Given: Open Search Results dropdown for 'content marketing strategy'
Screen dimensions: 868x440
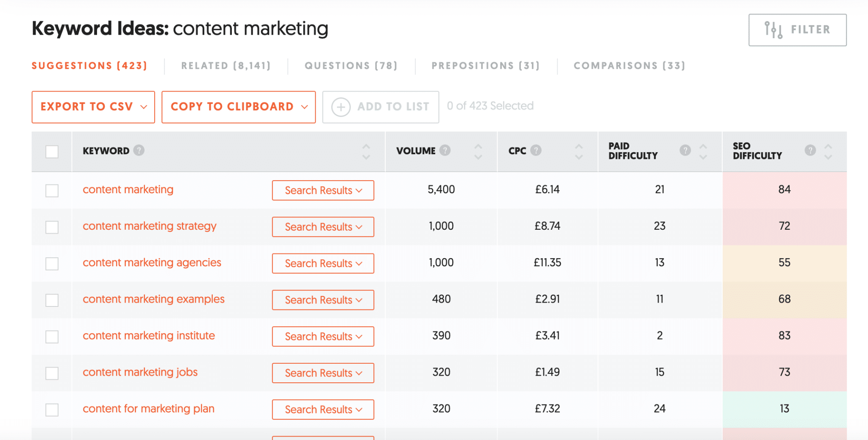Looking at the screenshot, I should 323,227.
